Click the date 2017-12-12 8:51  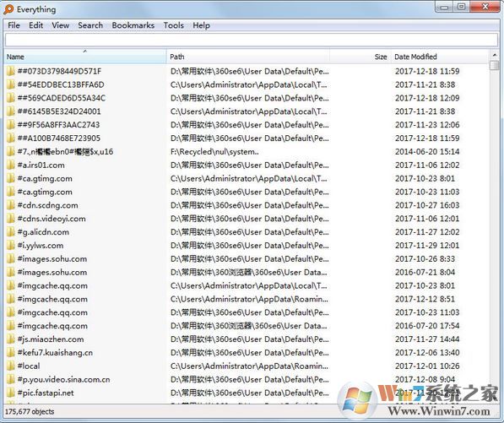tap(425, 299)
